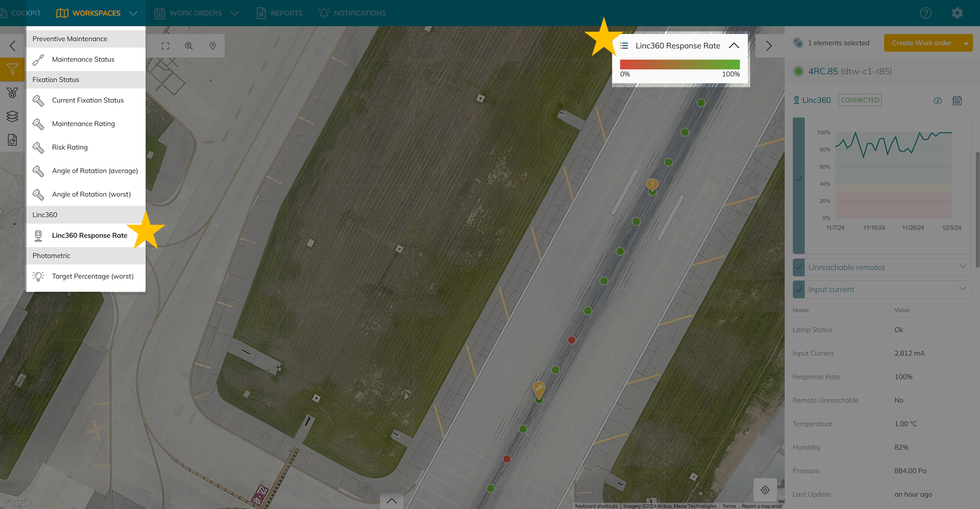The height and width of the screenshot is (509, 980).
Task: Click the Create Work order button
Action: (921, 43)
